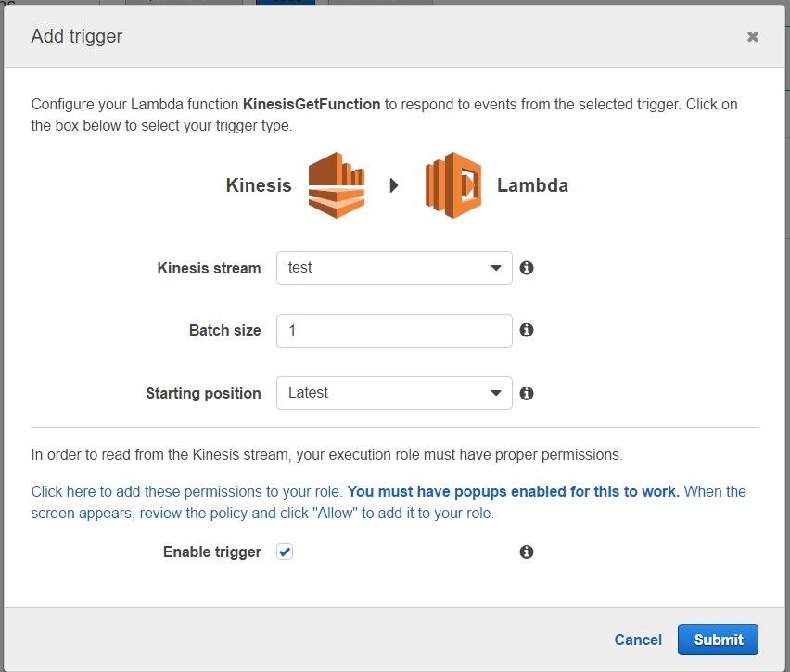This screenshot has height=672, width=790.
Task: Toggle the Enable trigger checkbox
Action: tap(285, 552)
